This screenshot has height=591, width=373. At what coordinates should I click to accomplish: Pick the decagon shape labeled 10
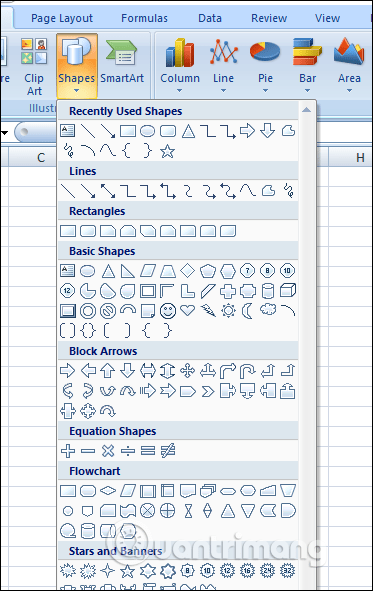click(x=287, y=271)
